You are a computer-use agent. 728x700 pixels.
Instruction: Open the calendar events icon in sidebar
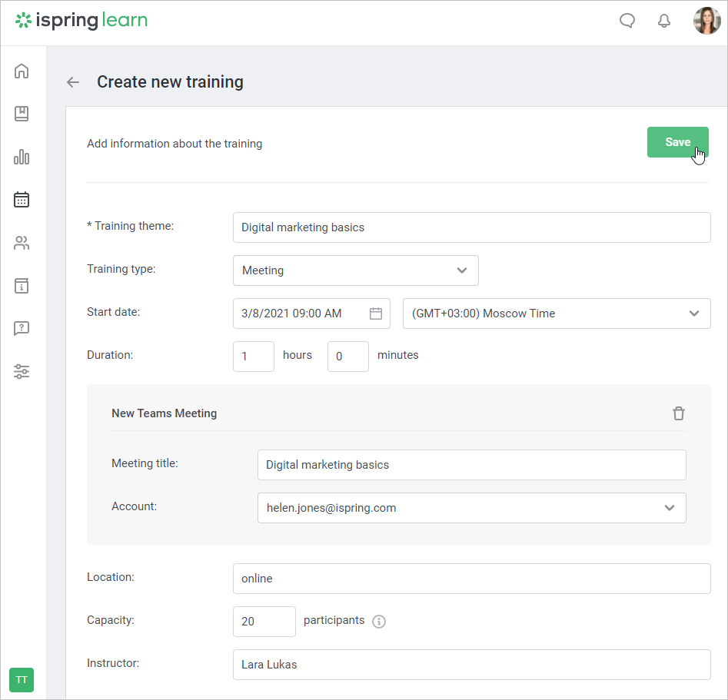[22, 200]
